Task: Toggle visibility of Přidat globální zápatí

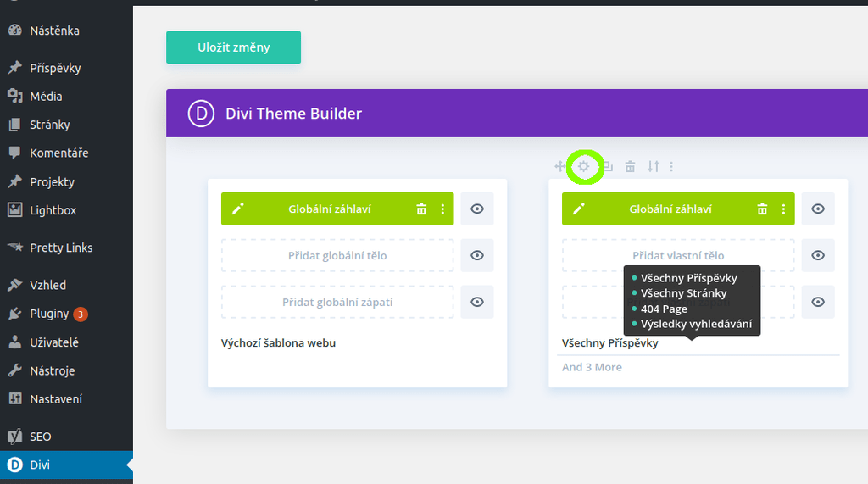Action: (477, 302)
